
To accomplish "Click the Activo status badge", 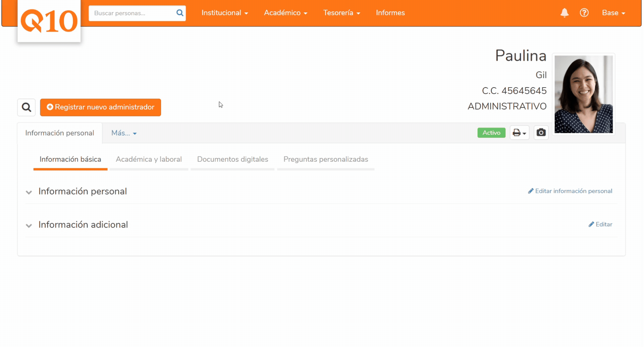I will [491, 133].
